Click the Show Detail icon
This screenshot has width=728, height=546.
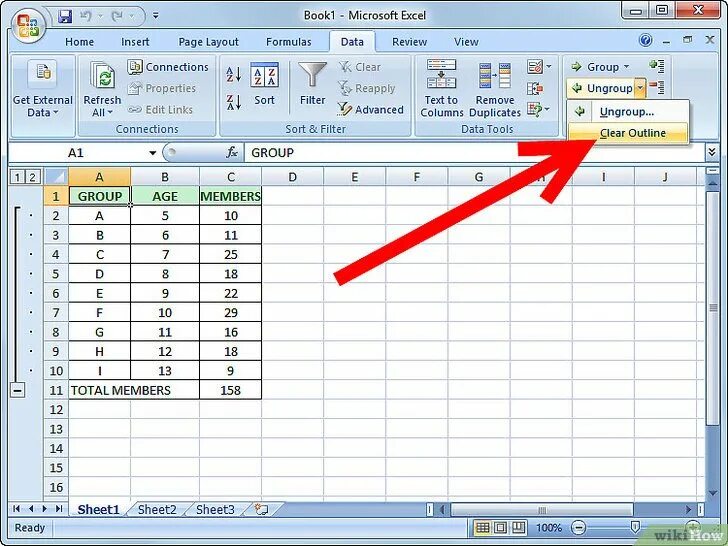pyautogui.click(x=657, y=66)
